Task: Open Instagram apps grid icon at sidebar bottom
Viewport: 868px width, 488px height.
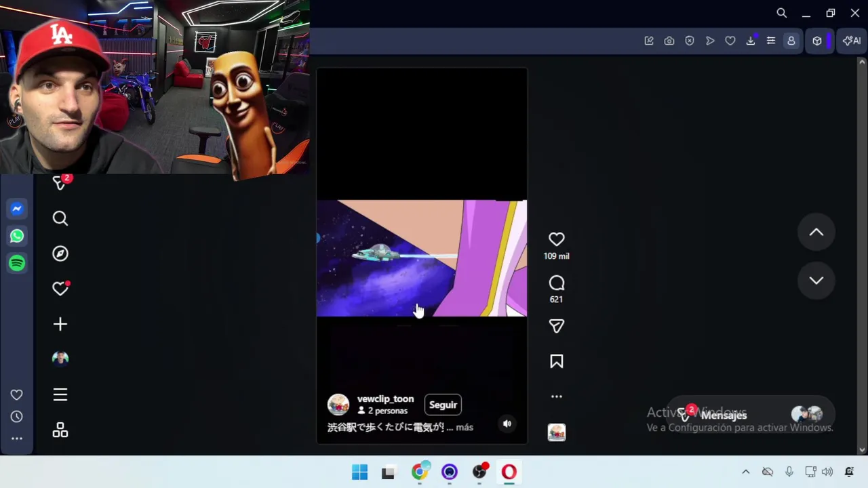Action: click(60, 430)
